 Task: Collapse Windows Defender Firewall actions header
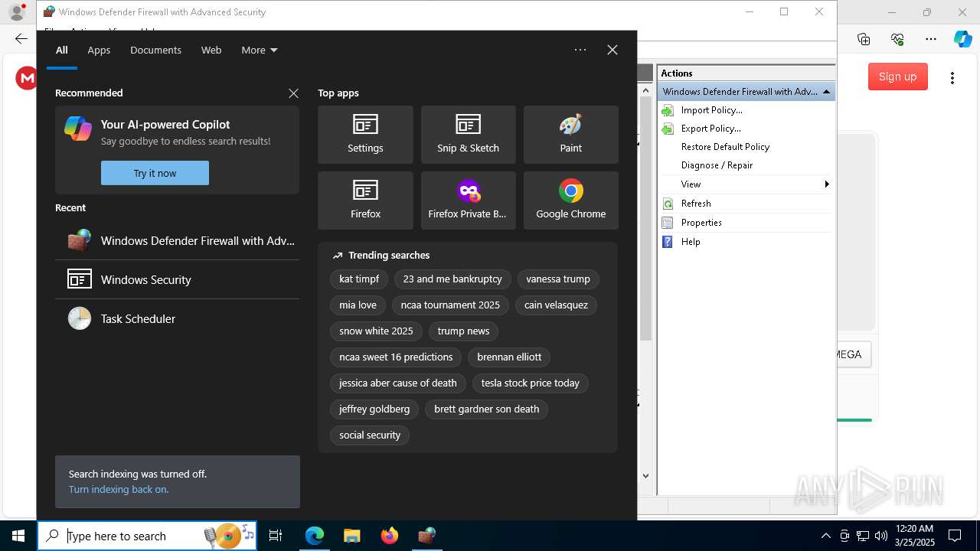click(826, 92)
